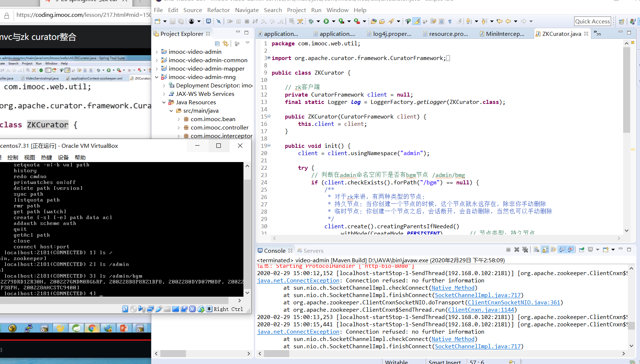Screen dimensions: 640x364
Task: Show hidden editor tabs list button
Action: coord(597,34)
